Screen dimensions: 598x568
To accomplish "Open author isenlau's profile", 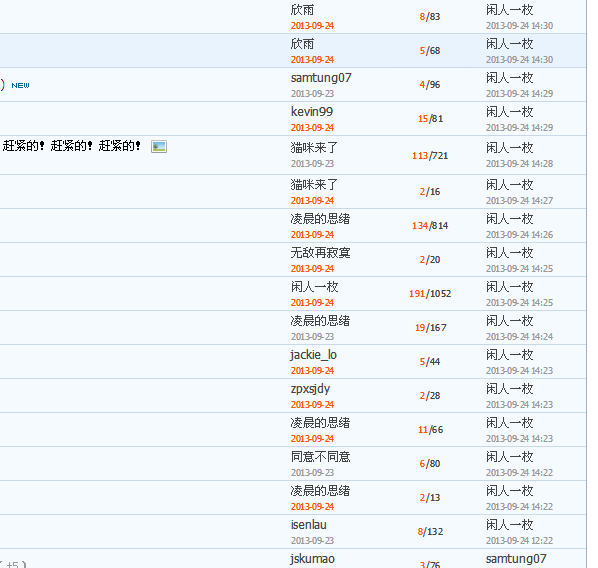I will (309, 525).
